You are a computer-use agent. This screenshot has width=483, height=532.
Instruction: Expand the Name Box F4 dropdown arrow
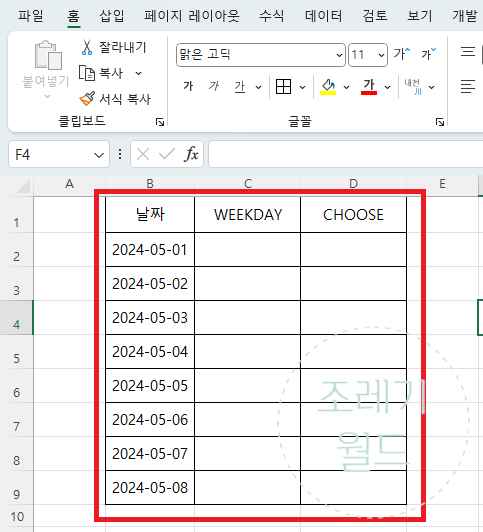(x=99, y=155)
